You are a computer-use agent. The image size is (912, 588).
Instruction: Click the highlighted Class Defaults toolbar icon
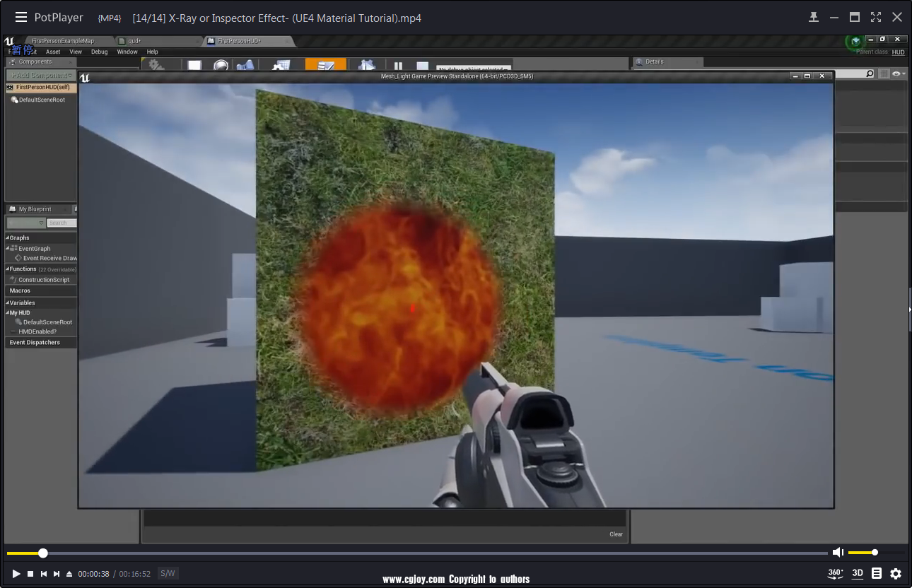click(326, 65)
